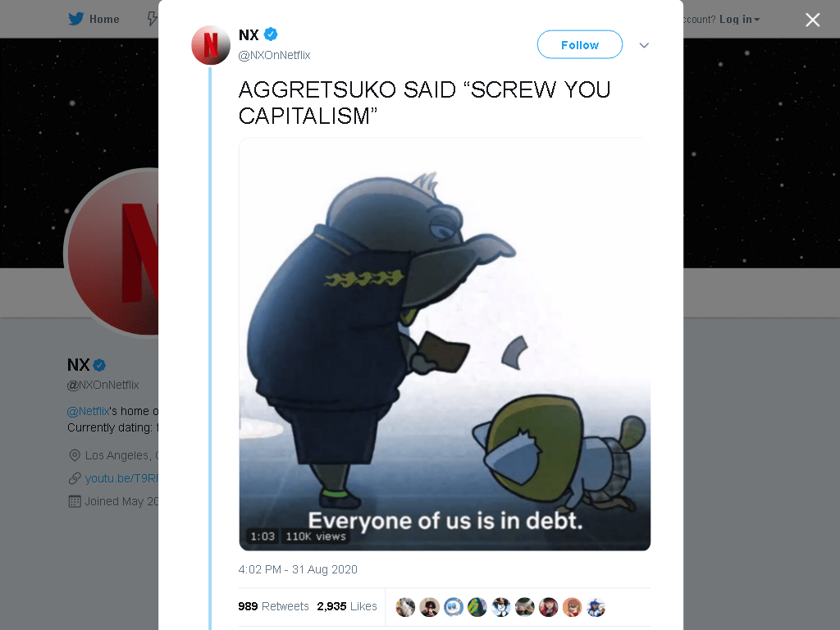The width and height of the screenshot is (840, 630).
Task: Click the NX Netflix avatar in the tweet
Action: click(x=211, y=45)
